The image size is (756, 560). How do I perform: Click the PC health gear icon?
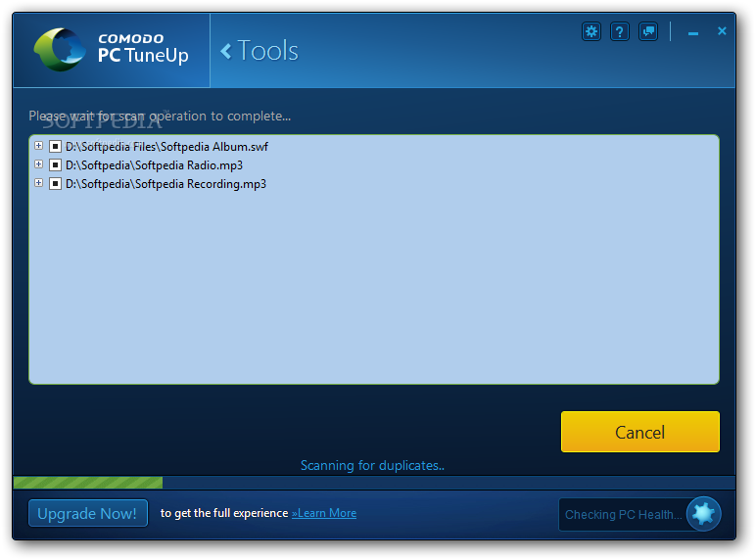703,514
